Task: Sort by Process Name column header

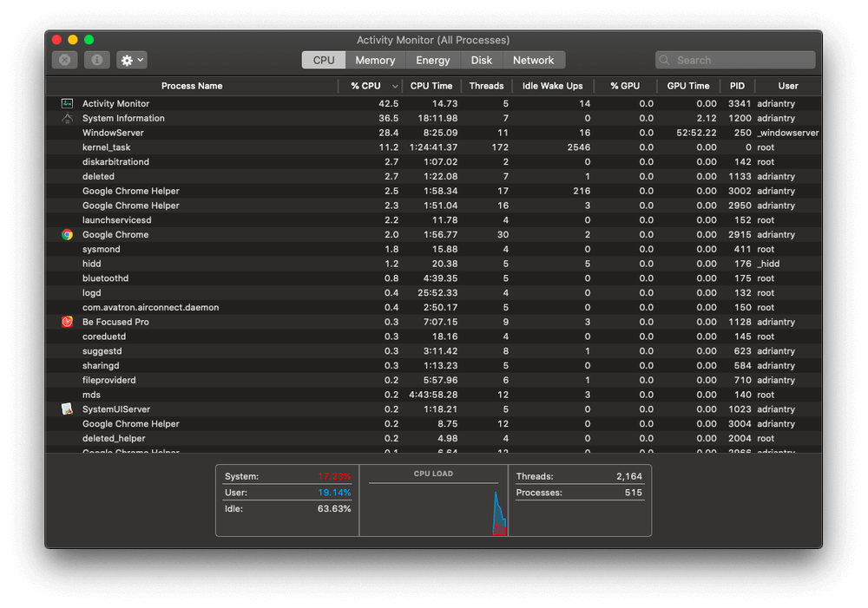Action: tap(192, 86)
